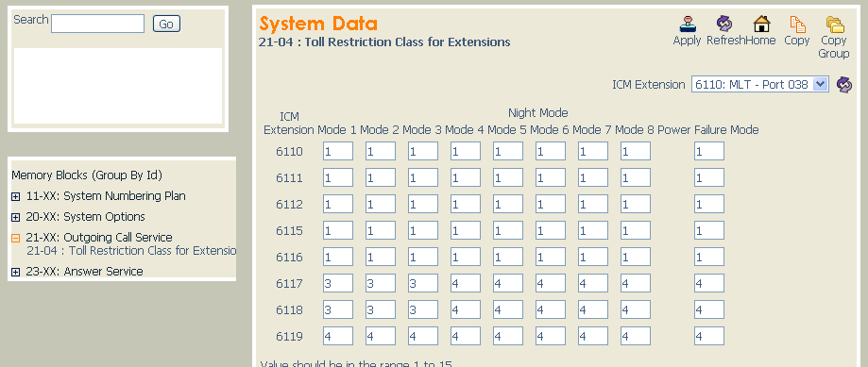Screen dimensions: 868x367
Task: Click into the Search text field
Action: tap(98, 24)
